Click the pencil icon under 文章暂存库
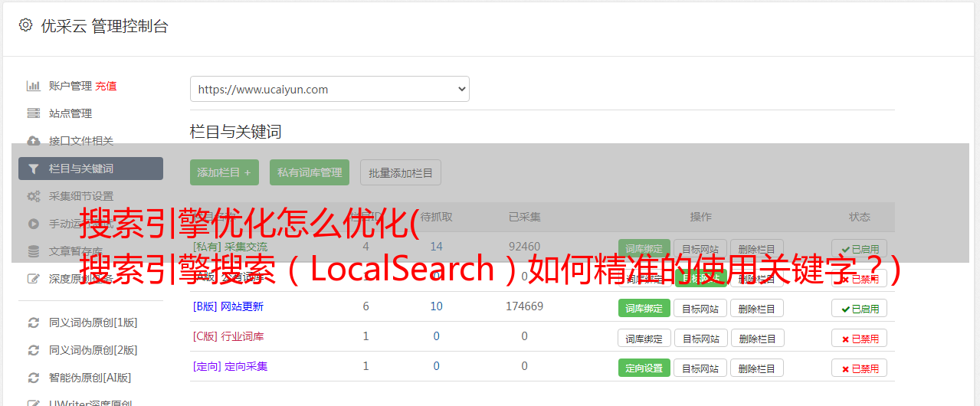Screen dimensions: 980x406 (x=33, y=279)
